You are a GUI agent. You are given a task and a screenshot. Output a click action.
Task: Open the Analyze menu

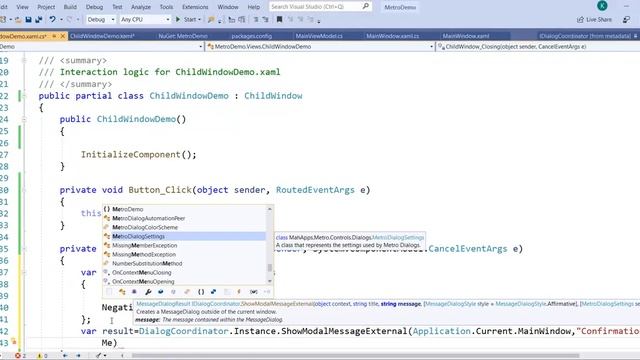pyautogui.click(x=141, y=7)
